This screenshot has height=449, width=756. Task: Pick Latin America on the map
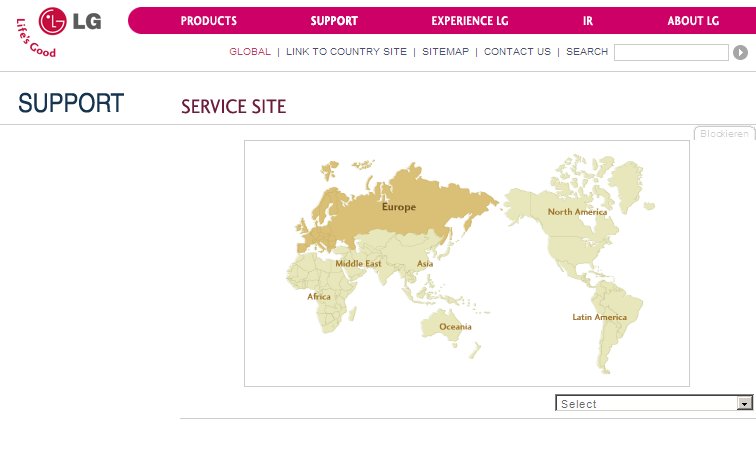(599, 317)
